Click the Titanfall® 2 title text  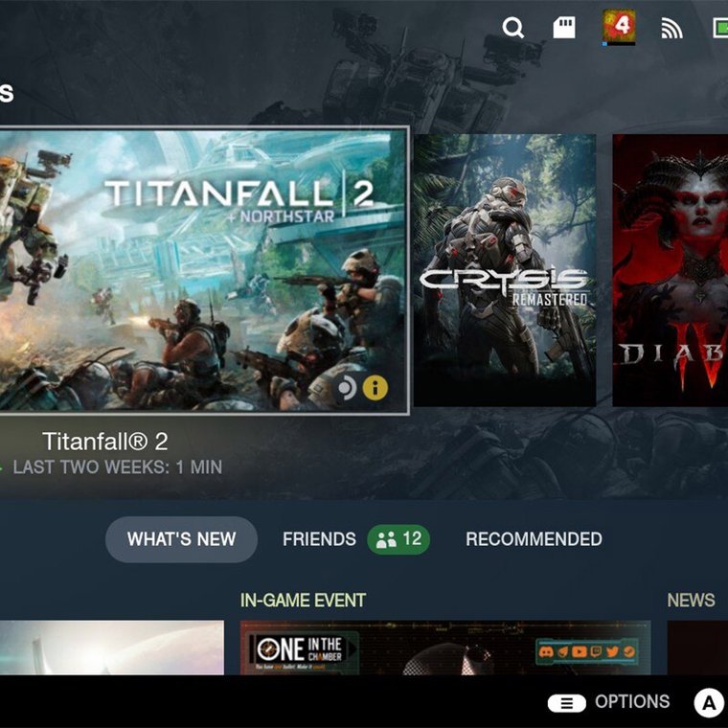click(105, 441)
